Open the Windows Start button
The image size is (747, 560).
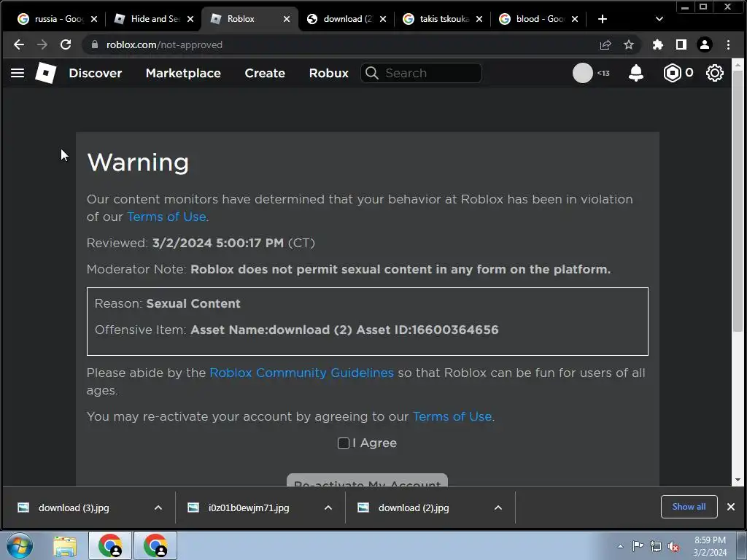[x=19, y=545]
